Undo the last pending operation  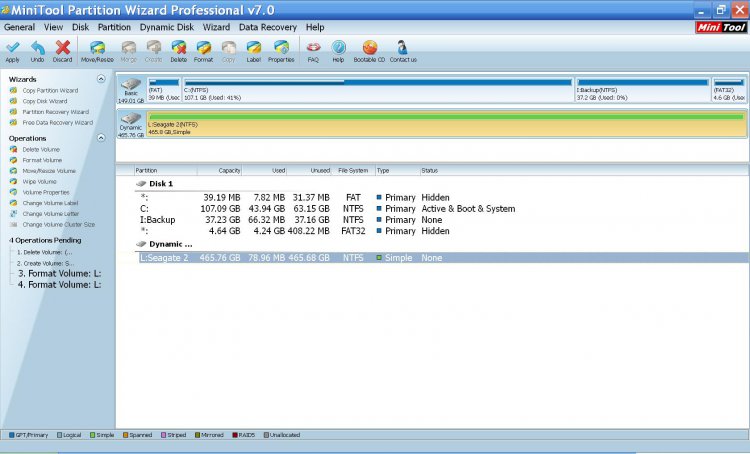click(x=37, y=50)
